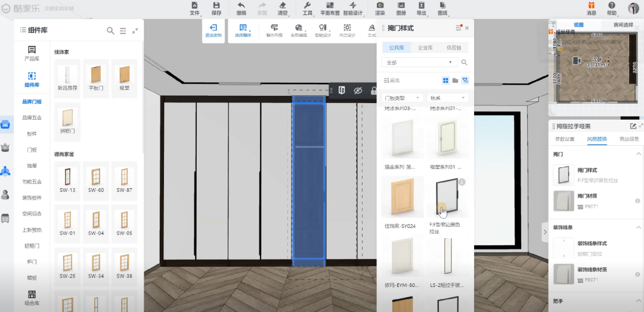This screenshot has height=312, width=644.
Task: Click search icon in 组件库 panel
Action: [x=110, y=30]
